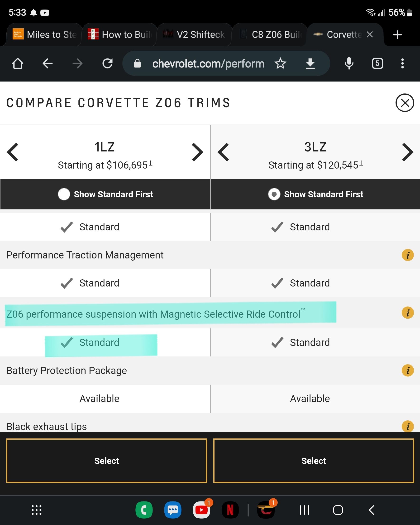Select the 3LZ trim
The width and height of the screenshot is (420, 525).
click(x=314, y=461)
